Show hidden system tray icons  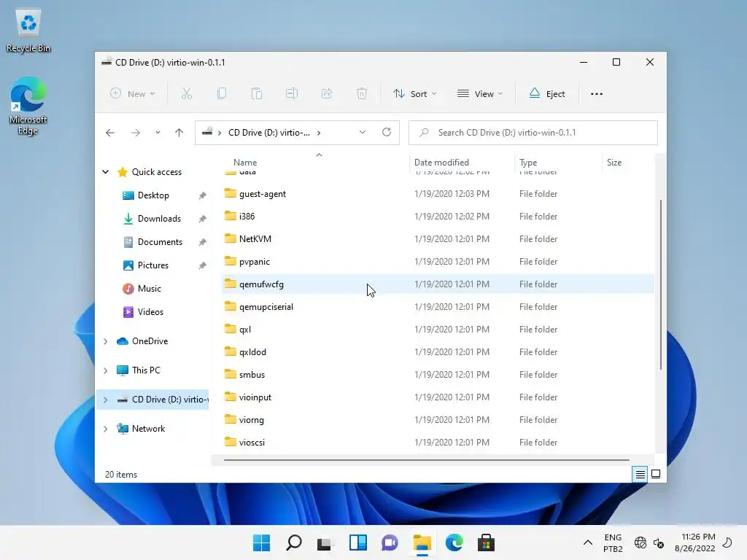pos(588,542)
